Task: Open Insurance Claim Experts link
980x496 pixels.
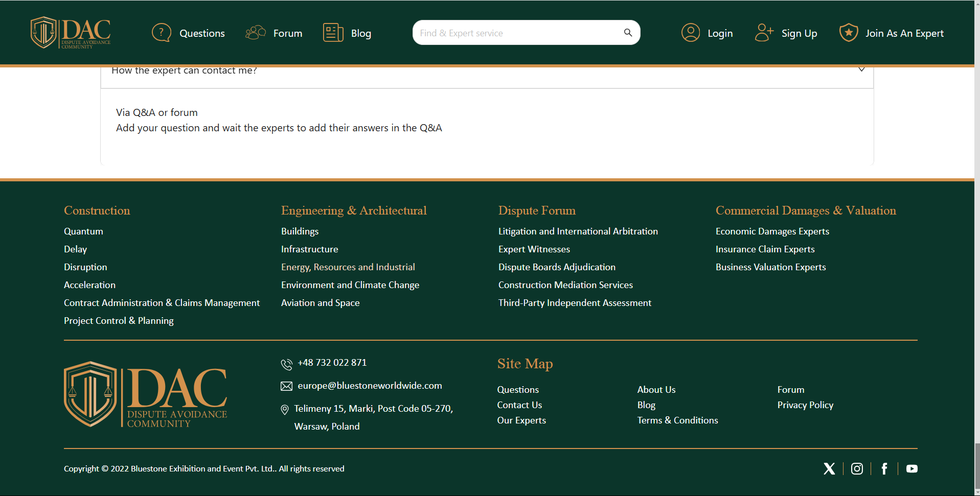Action: point(765,249)
